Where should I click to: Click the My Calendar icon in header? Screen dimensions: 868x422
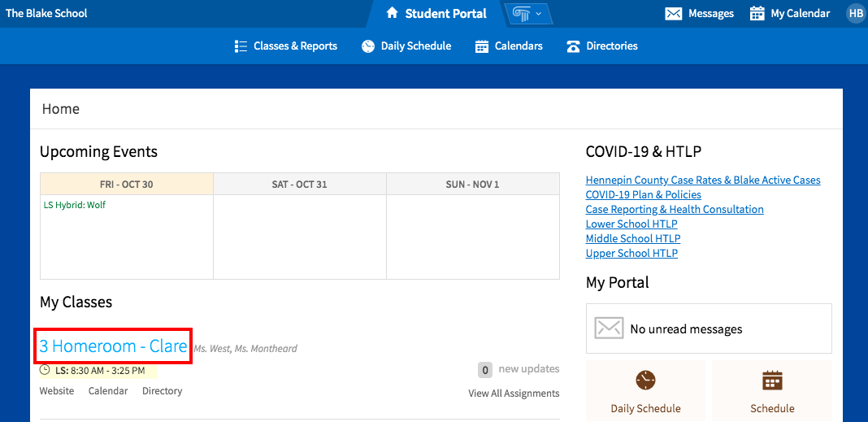(757, 14)
